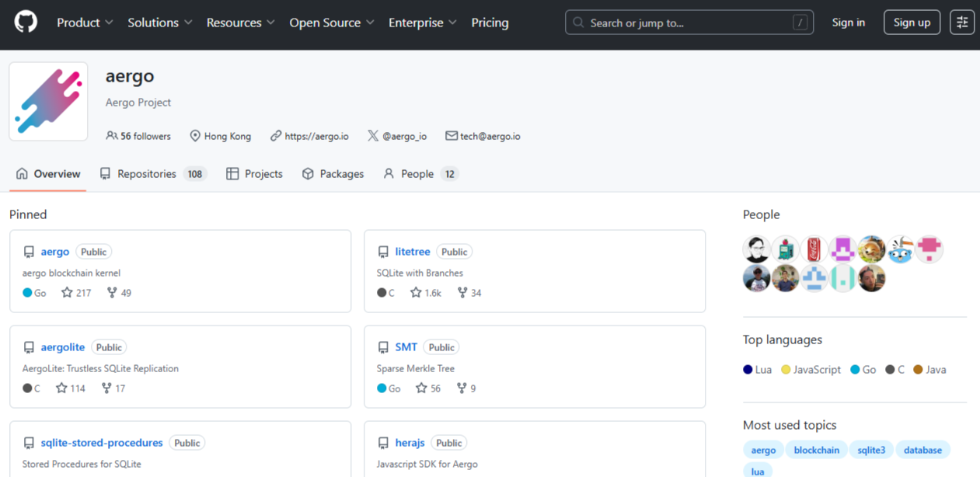Image resolution: width=980 pixels, height=477 pixels.
Task: Open the appearance settings icon button
Action: pos(962,23)
